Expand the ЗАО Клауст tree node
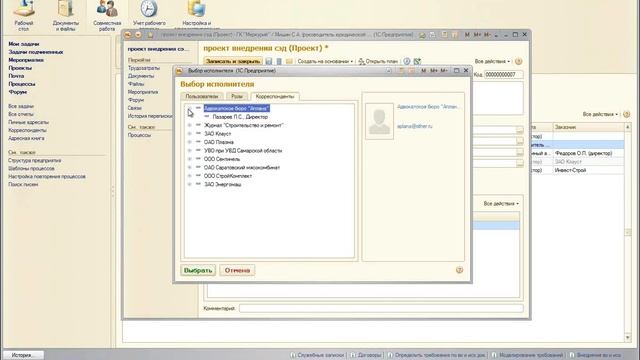 [x=189, y=133]
